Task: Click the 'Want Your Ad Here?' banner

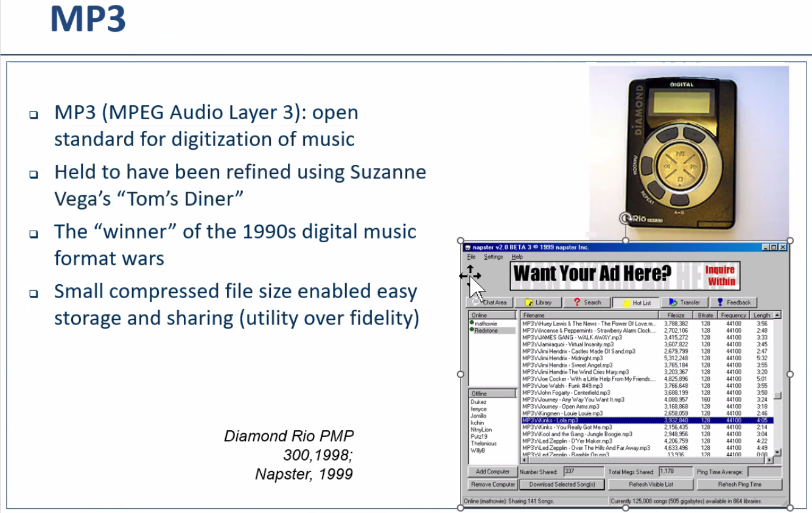Action: tap(625, 275)
